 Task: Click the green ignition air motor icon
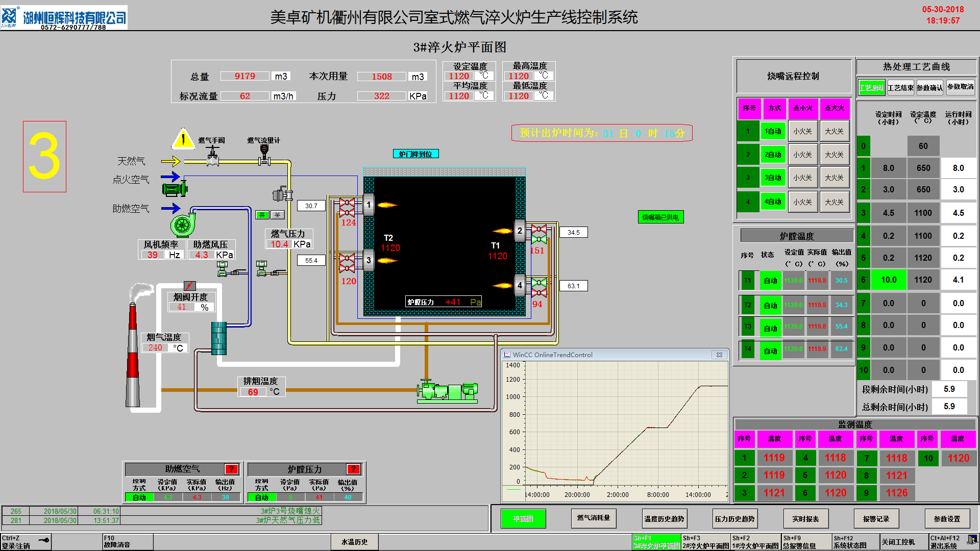175,190
